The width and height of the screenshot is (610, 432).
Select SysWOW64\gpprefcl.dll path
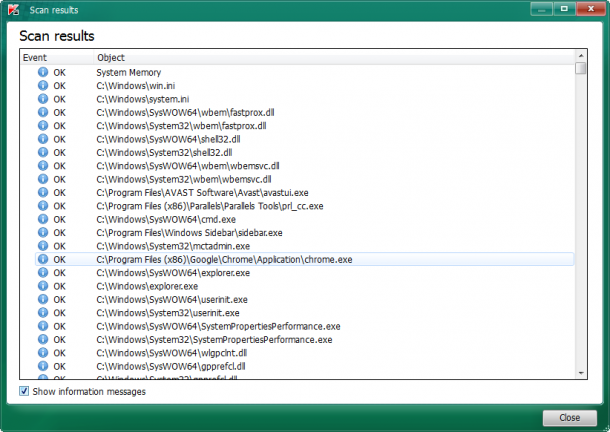[171, 366]
